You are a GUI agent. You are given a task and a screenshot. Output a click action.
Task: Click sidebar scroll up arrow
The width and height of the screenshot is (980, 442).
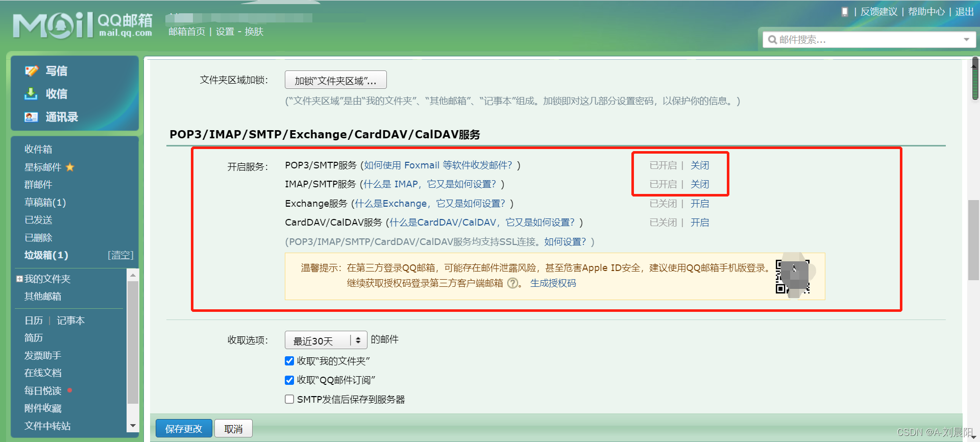[x=133, y=275]
